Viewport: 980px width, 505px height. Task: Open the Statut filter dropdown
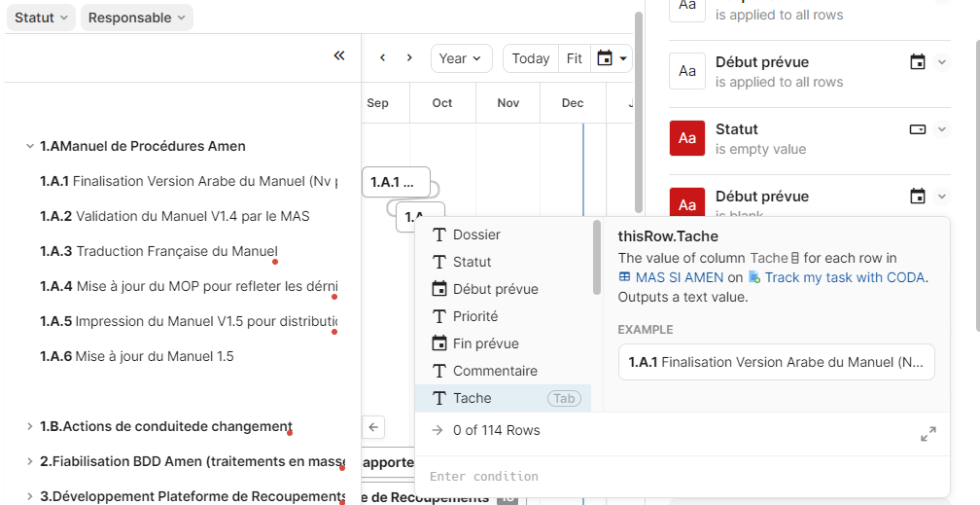click(41, 18)
